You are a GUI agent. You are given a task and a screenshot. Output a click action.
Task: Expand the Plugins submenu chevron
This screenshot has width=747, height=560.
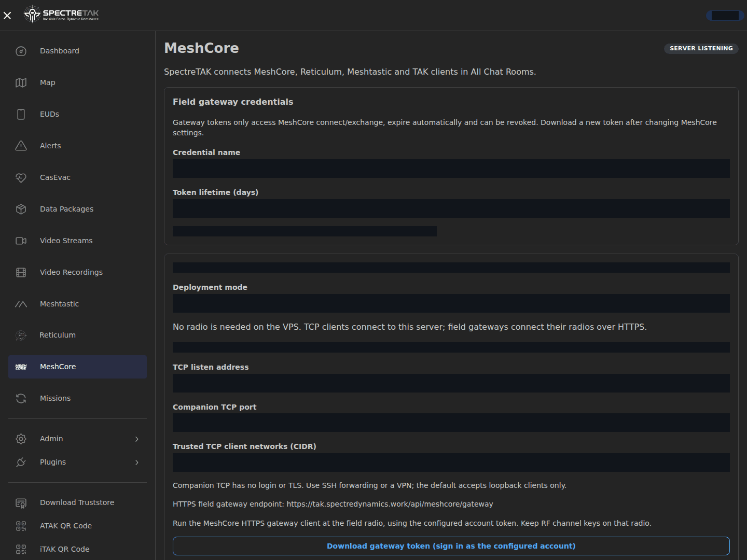coord(137,463)
